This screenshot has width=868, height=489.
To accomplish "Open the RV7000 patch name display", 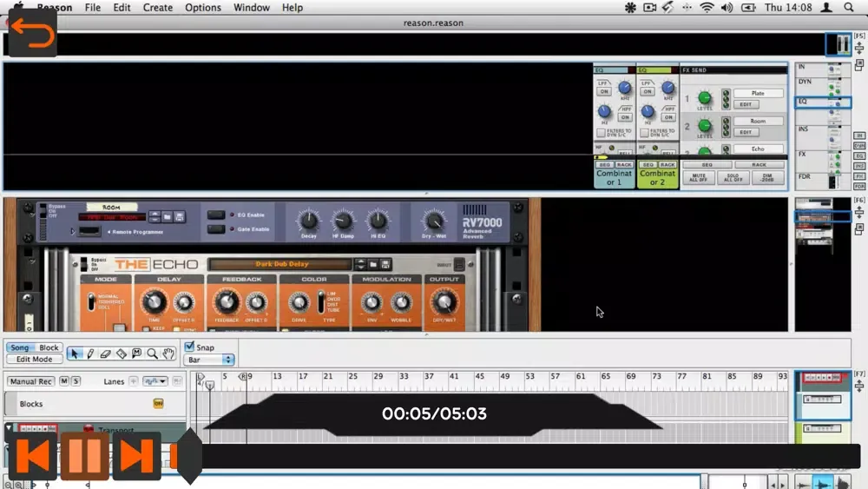I will (x=112, y=217).
